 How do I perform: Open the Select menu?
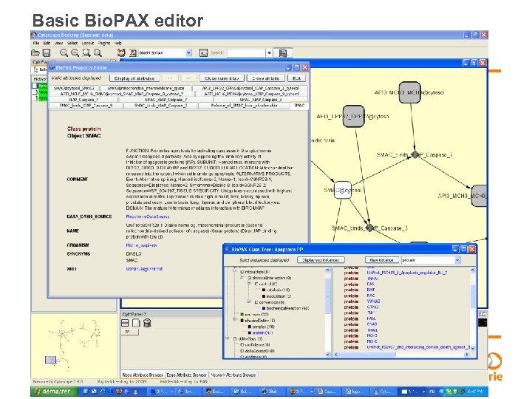[x=72, y=43]
